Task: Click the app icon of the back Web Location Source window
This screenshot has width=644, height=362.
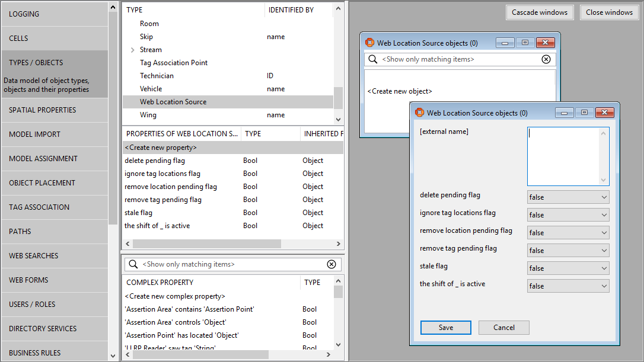Action: tap(369, 42)
